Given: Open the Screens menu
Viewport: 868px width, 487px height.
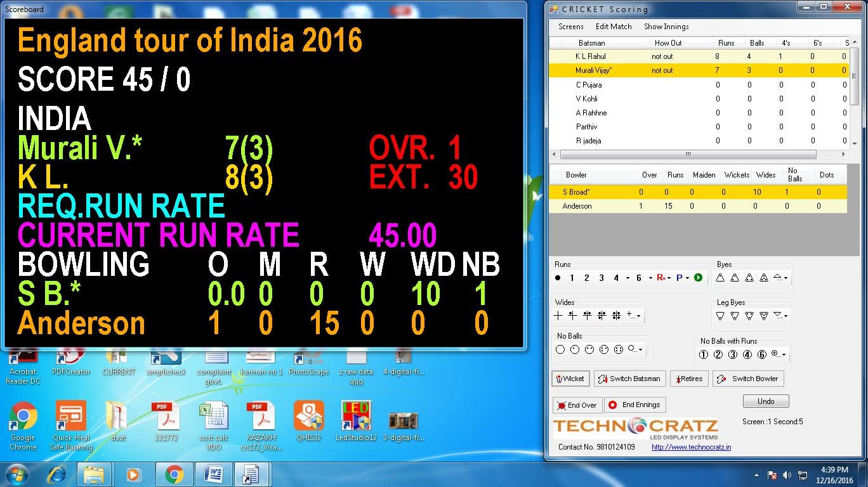Looking at the screenshot, I should click(571, 27).
